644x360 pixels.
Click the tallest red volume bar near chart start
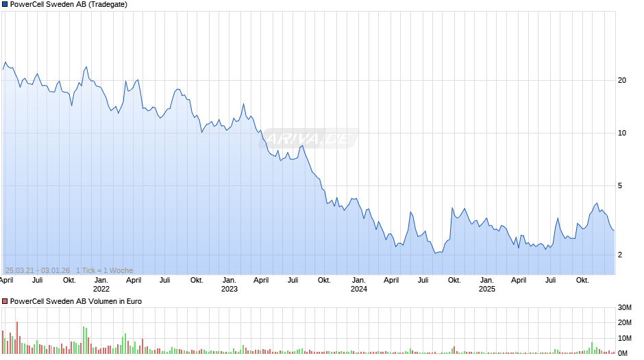[x=17, y=337]
